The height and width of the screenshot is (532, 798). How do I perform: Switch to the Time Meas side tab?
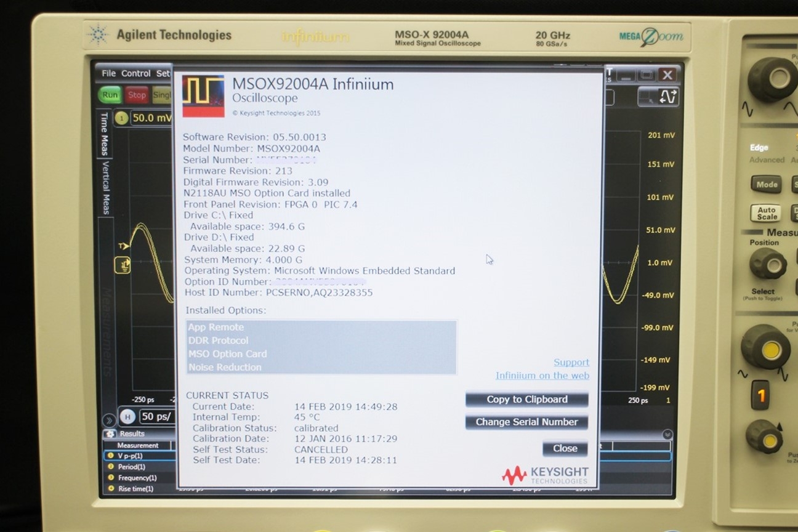pos(104,134)
